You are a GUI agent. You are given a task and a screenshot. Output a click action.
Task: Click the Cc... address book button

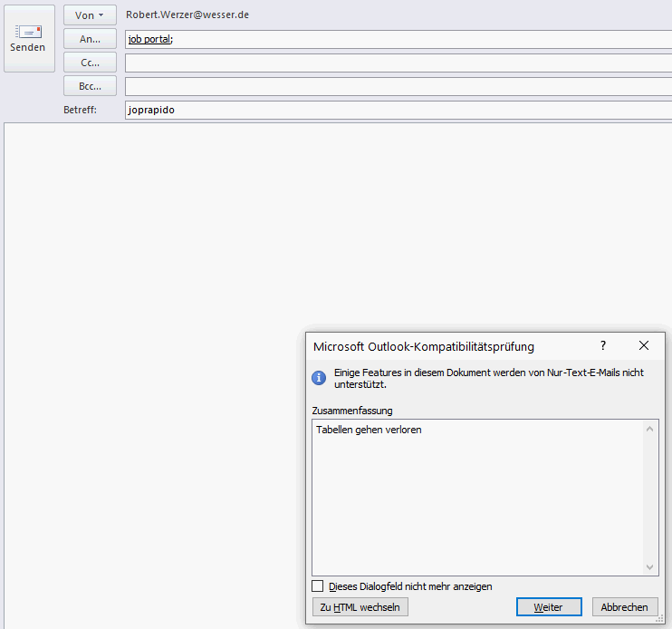click(90, 63)
